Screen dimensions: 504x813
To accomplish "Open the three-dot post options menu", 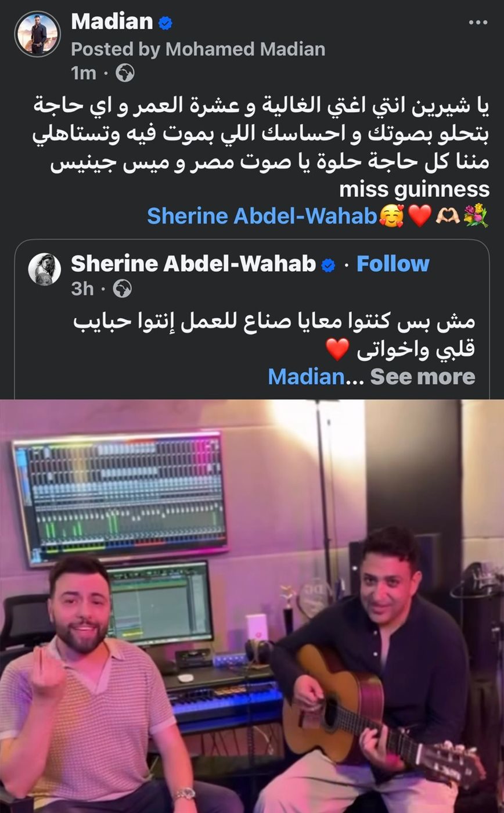I will [x=477, y=23].
